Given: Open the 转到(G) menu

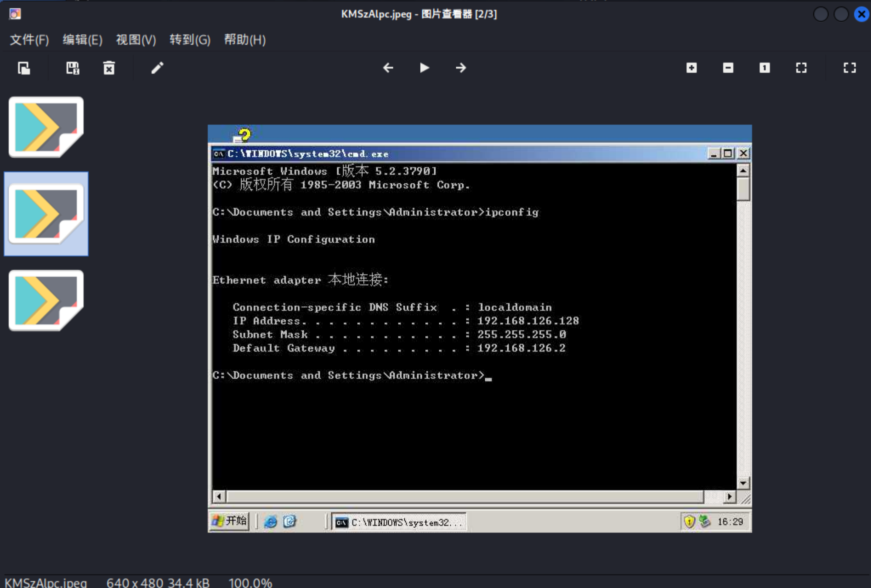Looking at the screenshot, I should (x=190, y=39).
